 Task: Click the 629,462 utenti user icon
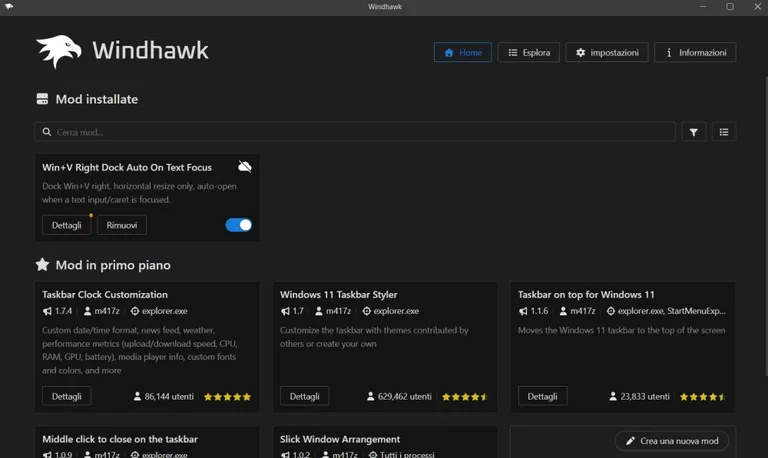370,396
